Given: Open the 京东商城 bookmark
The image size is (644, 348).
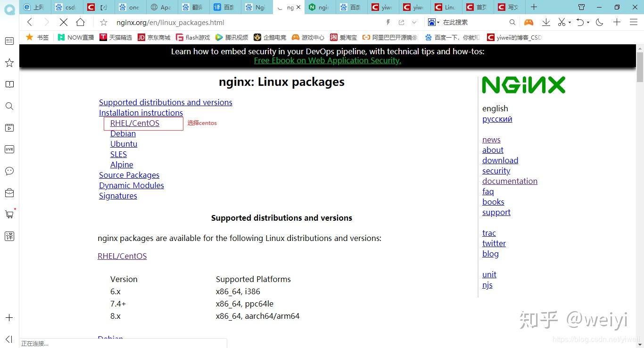Looking at the screenshot, I should [154, 37].
